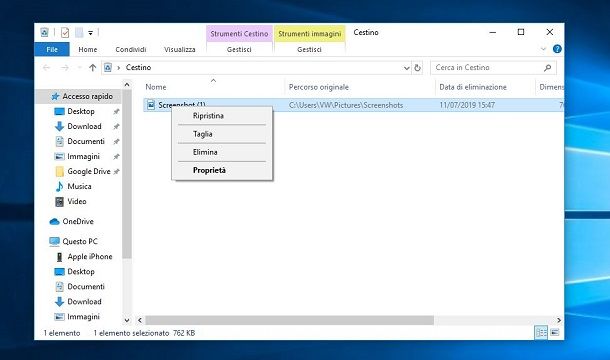610x360 pixels.
Task: Click the Forward navigation arrow
Action: pyautogui.click(x=65, y=68)
